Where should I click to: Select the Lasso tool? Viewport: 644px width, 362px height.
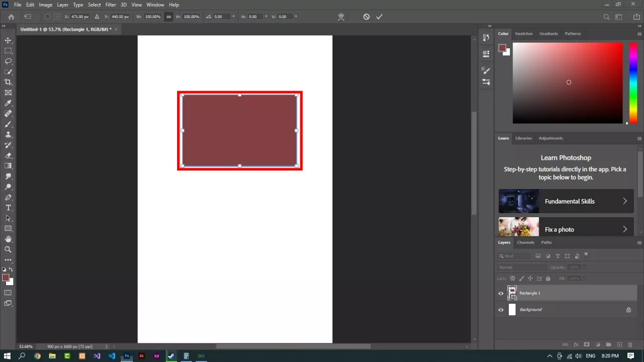tap(8, 61)
